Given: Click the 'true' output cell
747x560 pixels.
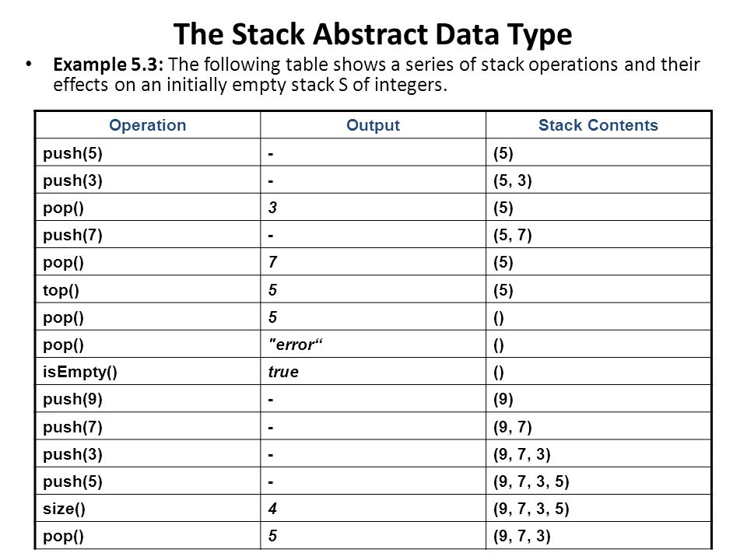Looking at the screenshot, I should pyautogui.click(x=373, y=372).
